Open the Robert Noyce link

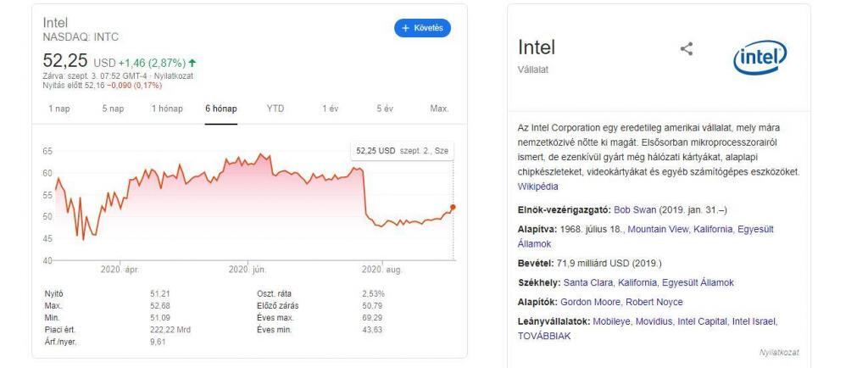tap(654, 302)
